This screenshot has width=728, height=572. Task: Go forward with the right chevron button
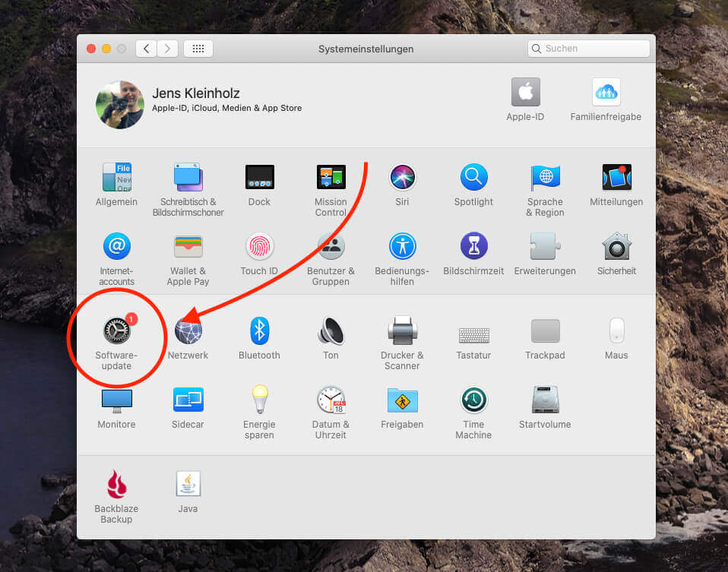(x=168, y=49)
